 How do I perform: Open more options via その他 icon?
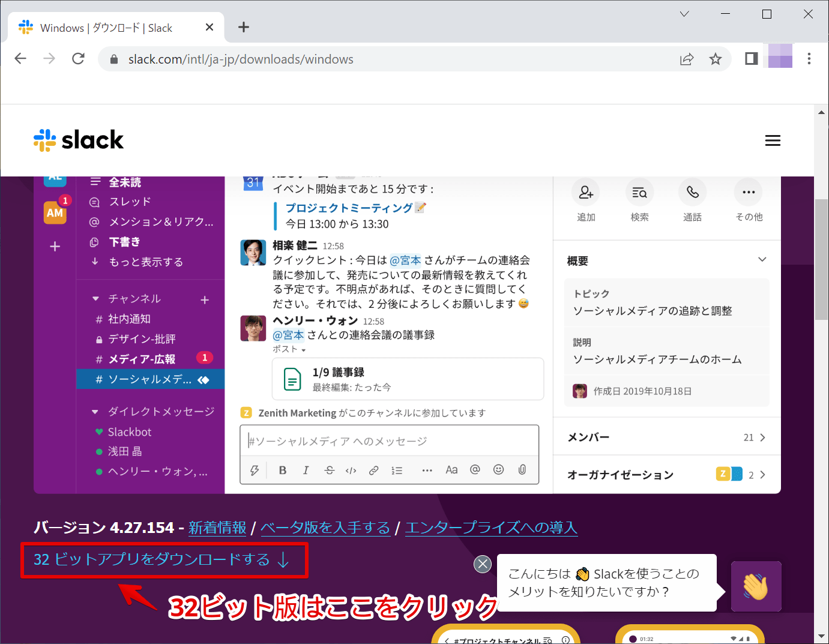pyautogui.click(x=747, y=192)
